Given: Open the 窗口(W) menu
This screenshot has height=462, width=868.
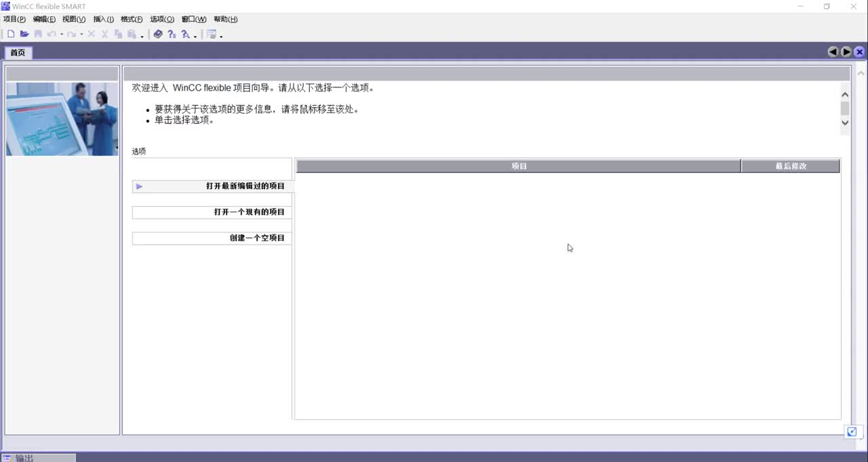Looking at the screenshot, I should (194, 19).
